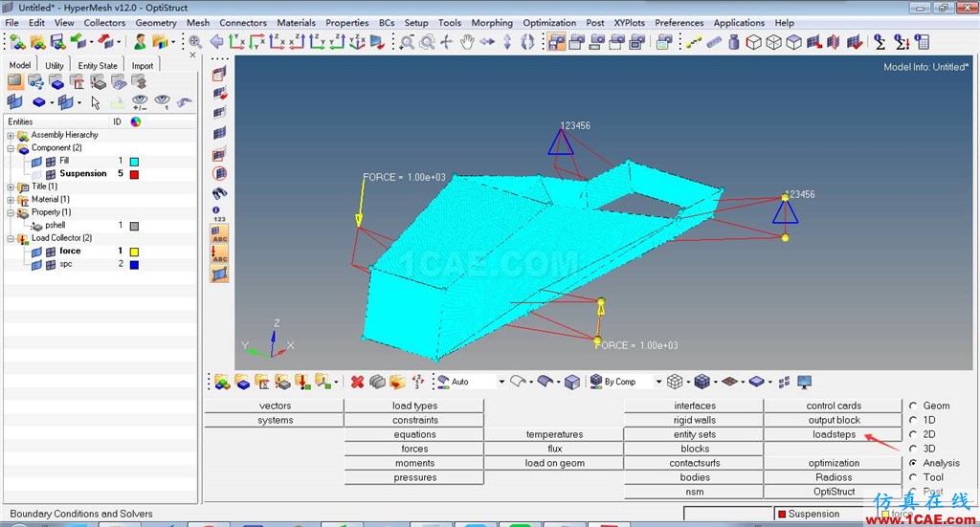Collapse the Load Collector (2) tree node
Screen dimensions: 980x527
click(11, 238)
